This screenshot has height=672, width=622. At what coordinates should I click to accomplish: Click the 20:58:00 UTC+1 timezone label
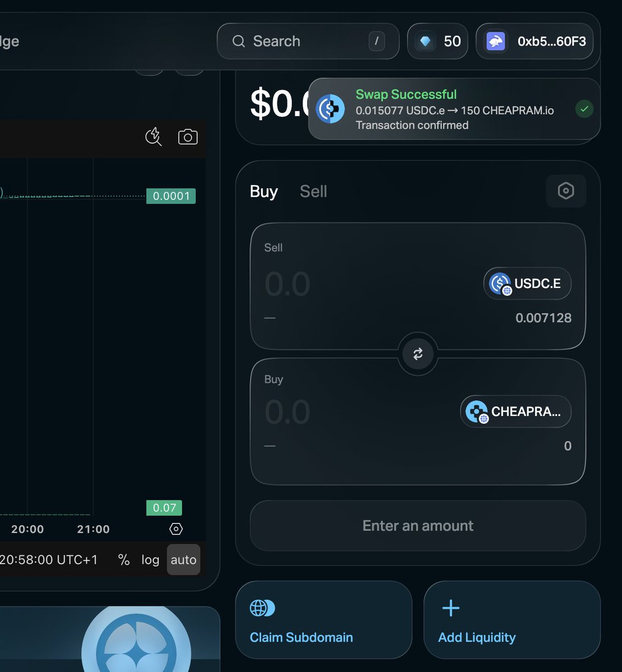pyautogui.click(x=49, y=560)
